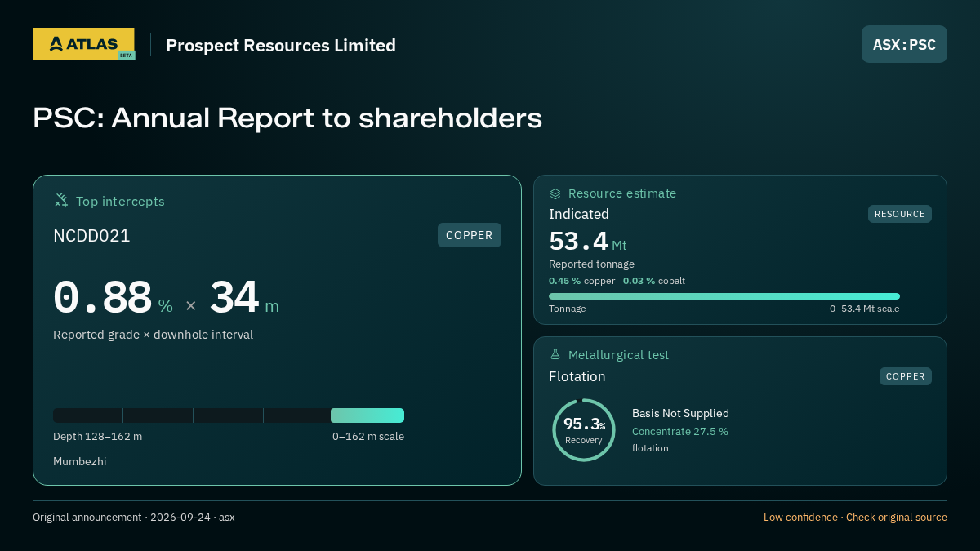
Task: Click the Atlas logo
Action: (84, 44)
